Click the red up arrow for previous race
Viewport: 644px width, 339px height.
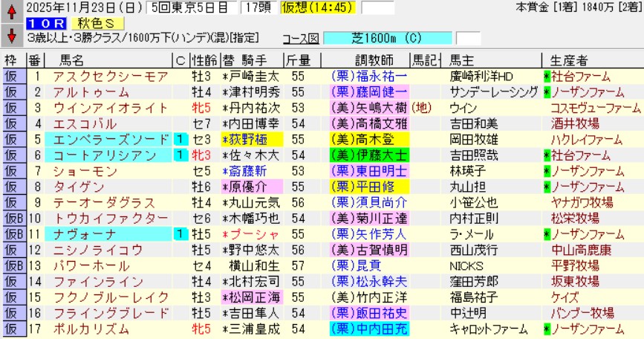[x=11, y=10]
